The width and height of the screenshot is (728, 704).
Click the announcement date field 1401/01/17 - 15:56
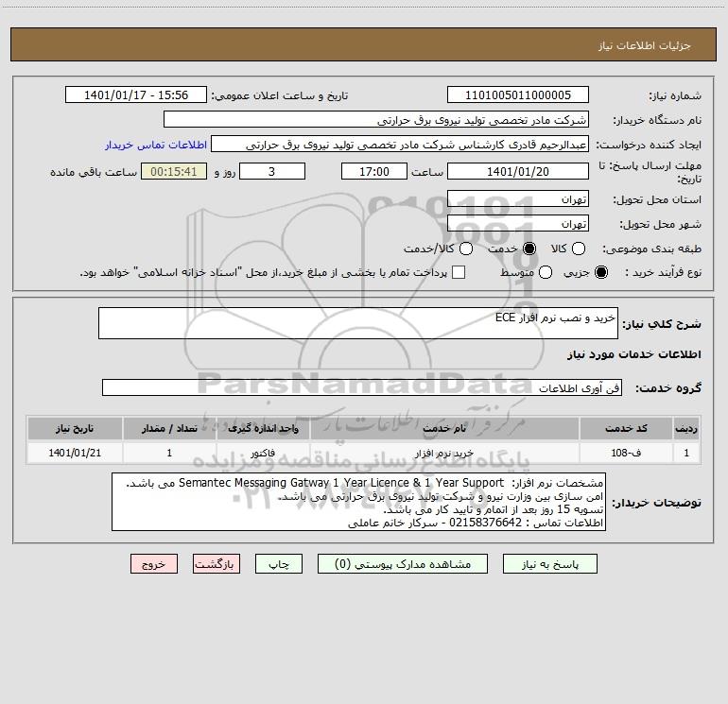coord(136,94)
